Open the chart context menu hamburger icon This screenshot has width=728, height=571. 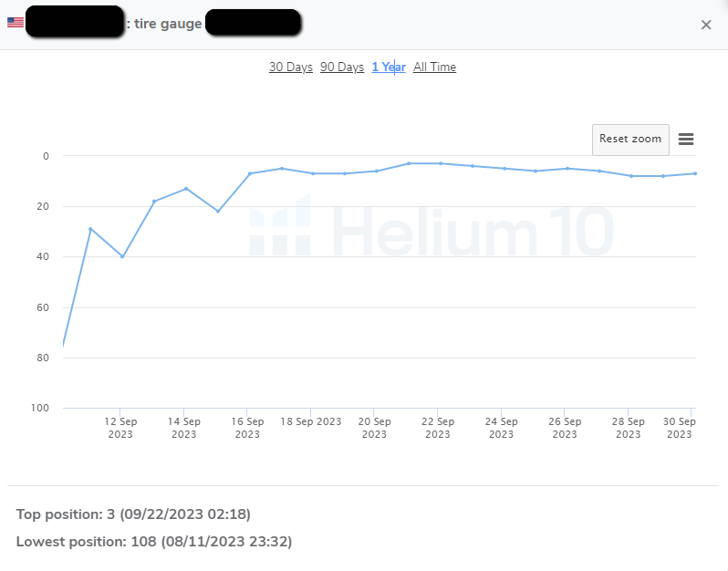686,140
